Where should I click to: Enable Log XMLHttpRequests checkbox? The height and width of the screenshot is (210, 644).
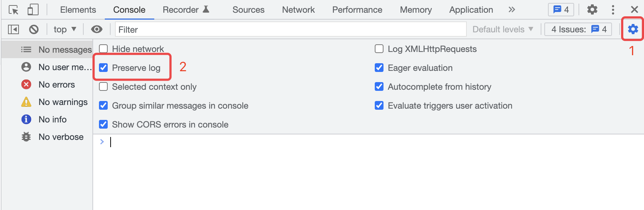(379, 49)
